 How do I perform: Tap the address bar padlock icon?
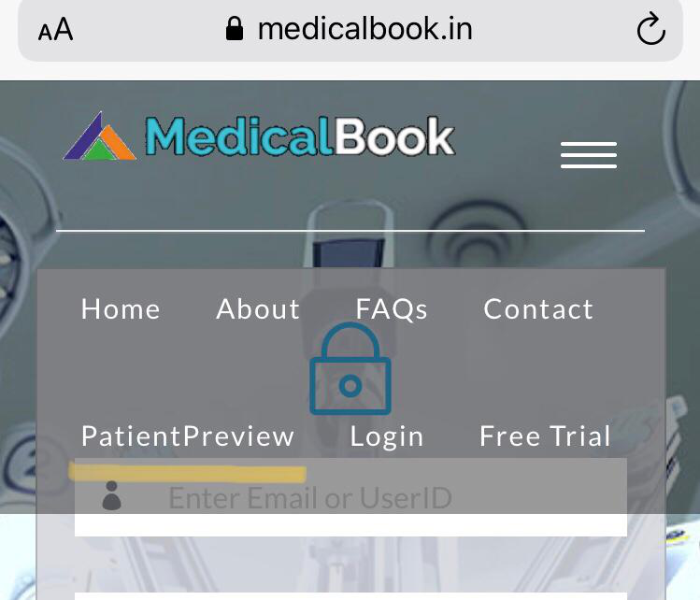point(235,29)
